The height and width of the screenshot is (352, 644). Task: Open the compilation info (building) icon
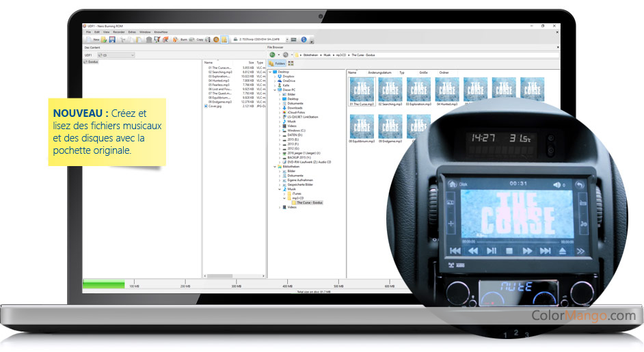click(149, 40)
